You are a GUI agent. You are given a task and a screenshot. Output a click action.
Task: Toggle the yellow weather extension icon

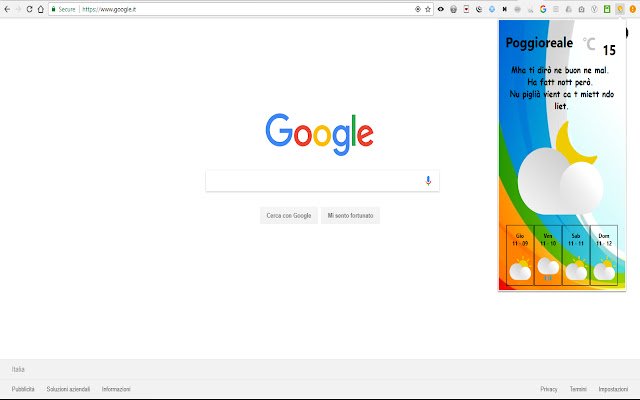(x=620, y=9)
